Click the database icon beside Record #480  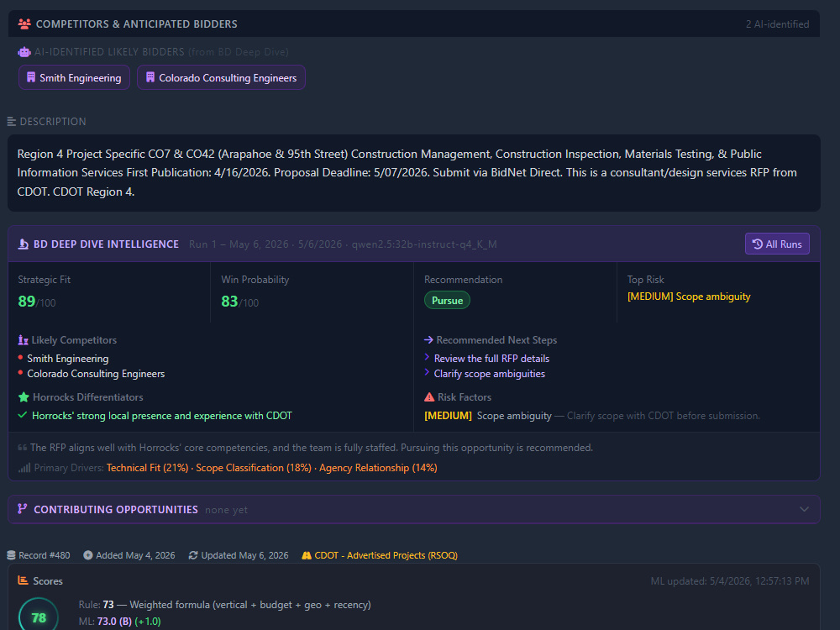tap(11, 555)
